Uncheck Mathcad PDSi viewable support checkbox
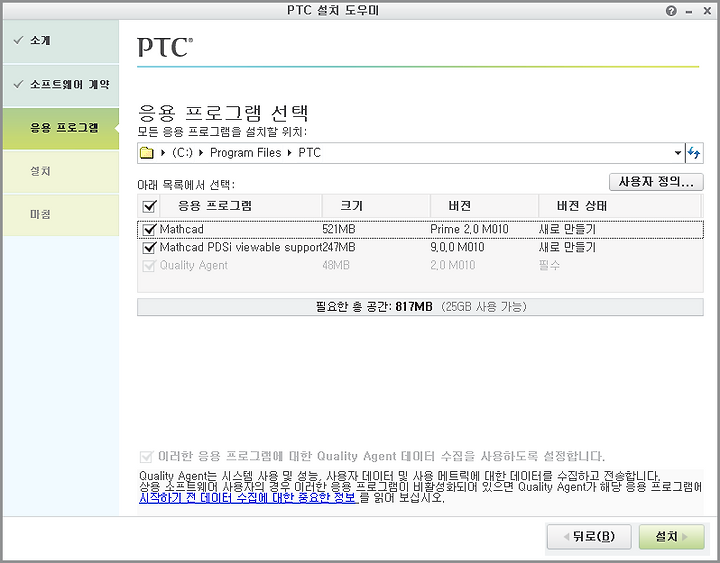720x563 pixels. click(149, 248)
